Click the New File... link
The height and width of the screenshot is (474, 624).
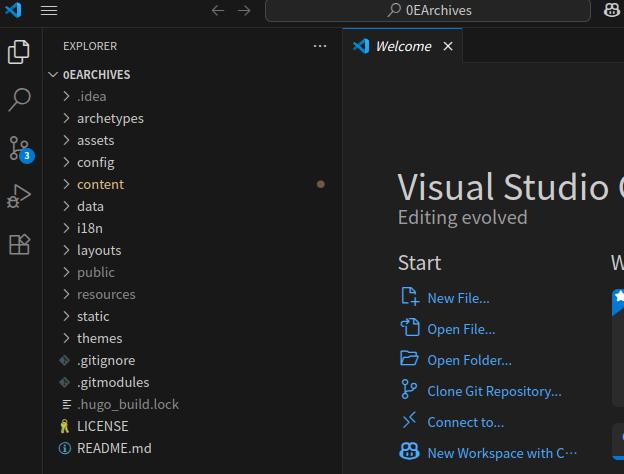458,298
